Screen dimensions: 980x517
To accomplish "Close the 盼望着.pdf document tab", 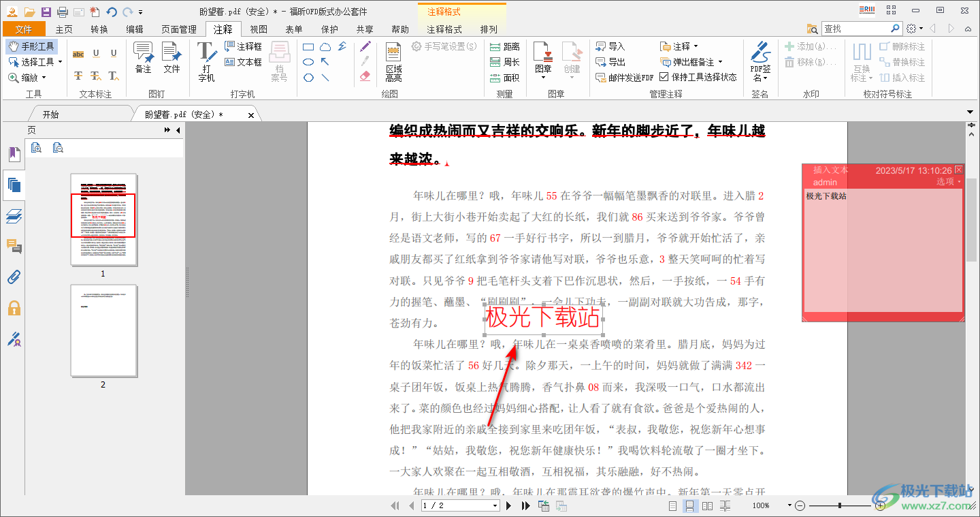I will 251,115.
